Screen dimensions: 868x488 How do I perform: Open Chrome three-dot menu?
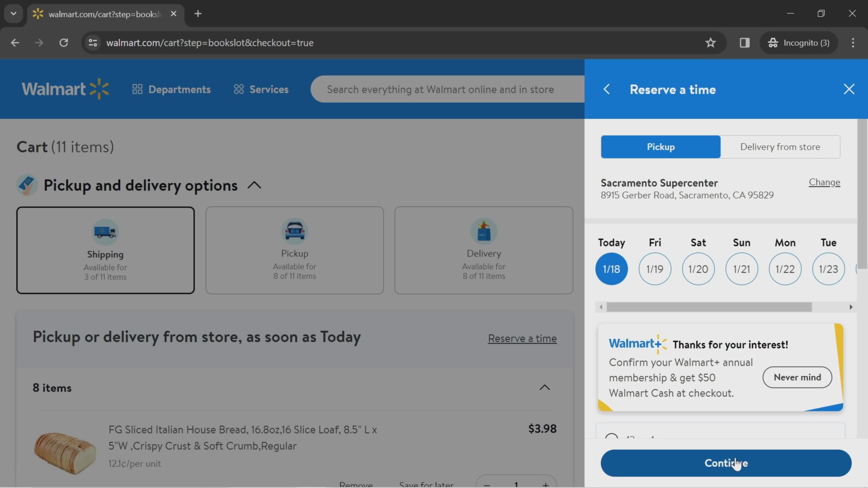point(853,43)
